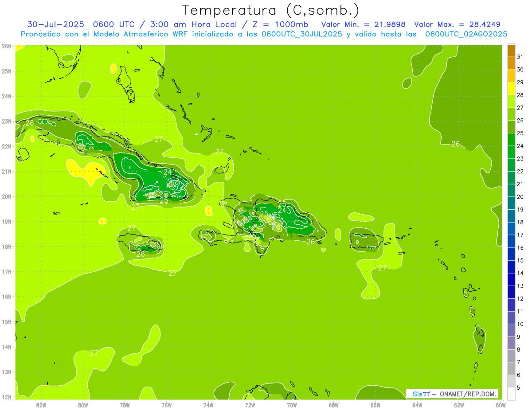
Task: Click the white legend swatch below 5
Action: [x=511, y=394]
